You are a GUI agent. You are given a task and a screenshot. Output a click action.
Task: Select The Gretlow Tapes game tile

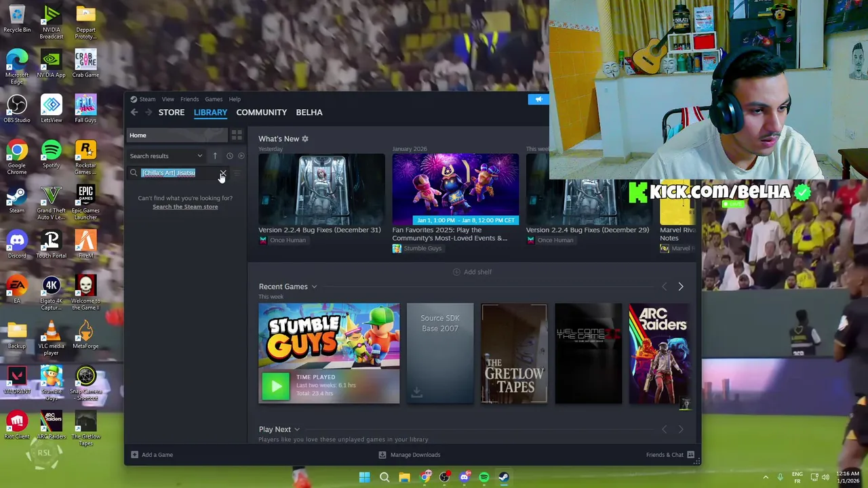click(x=514, y=353)
